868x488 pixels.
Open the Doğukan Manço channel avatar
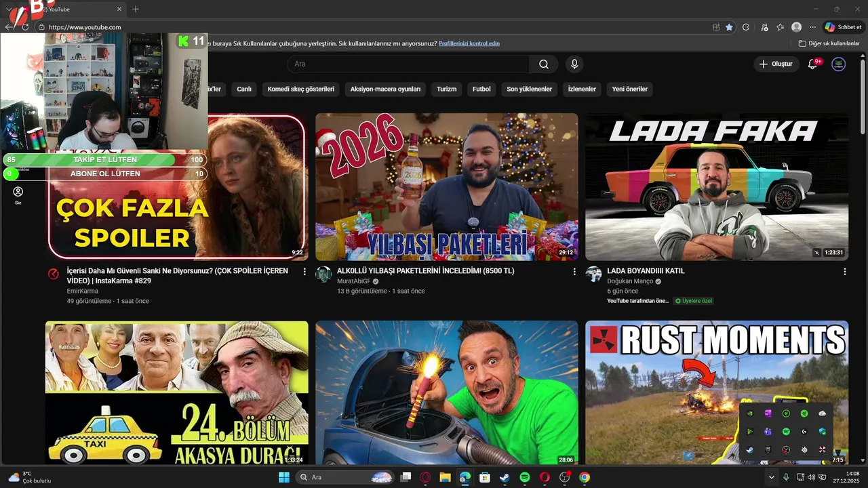[x=594, y=274]
